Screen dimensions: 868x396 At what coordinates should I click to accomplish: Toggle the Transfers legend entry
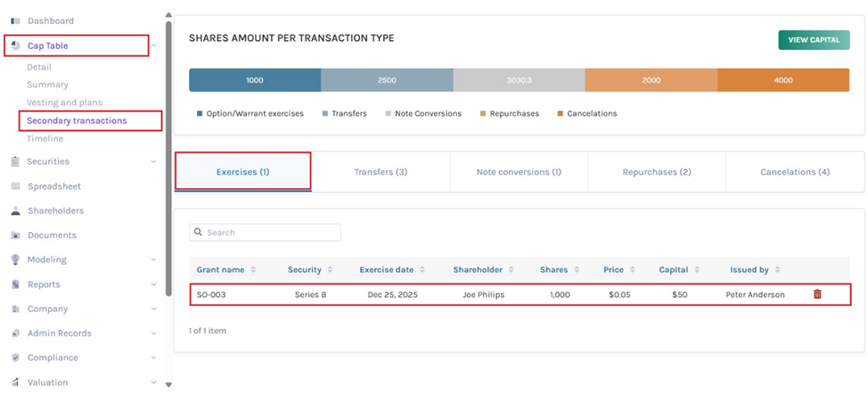point(344,113)
